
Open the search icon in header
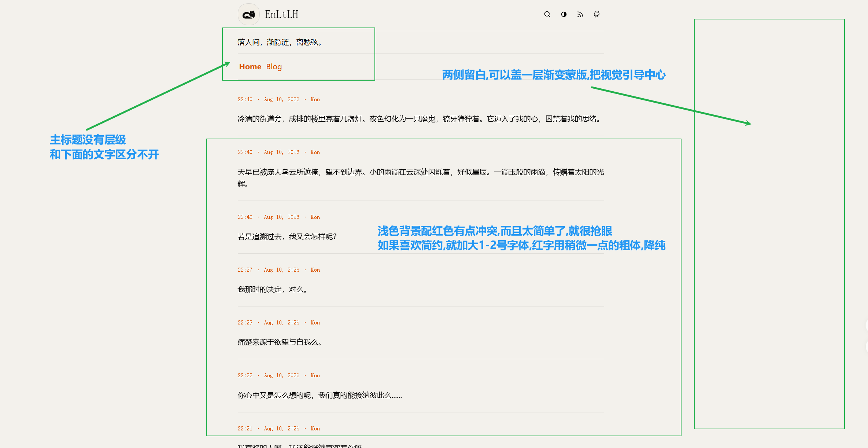point(547,14)
